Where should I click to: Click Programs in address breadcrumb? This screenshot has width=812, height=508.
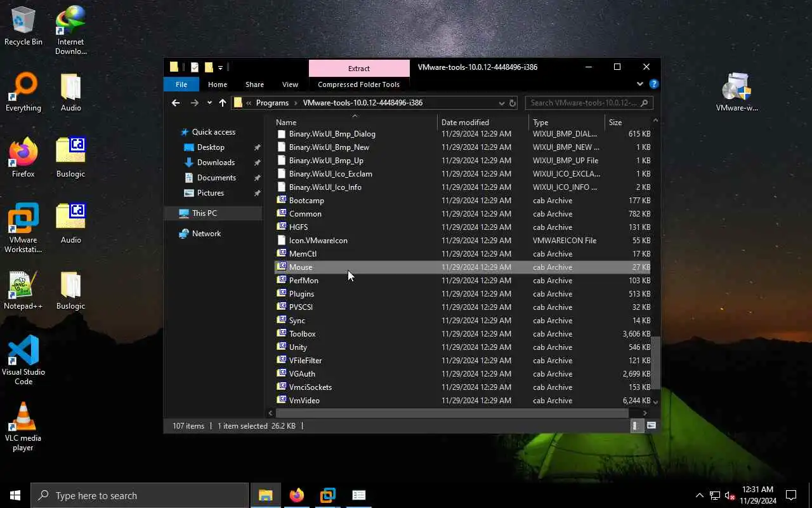pos(272,103)
